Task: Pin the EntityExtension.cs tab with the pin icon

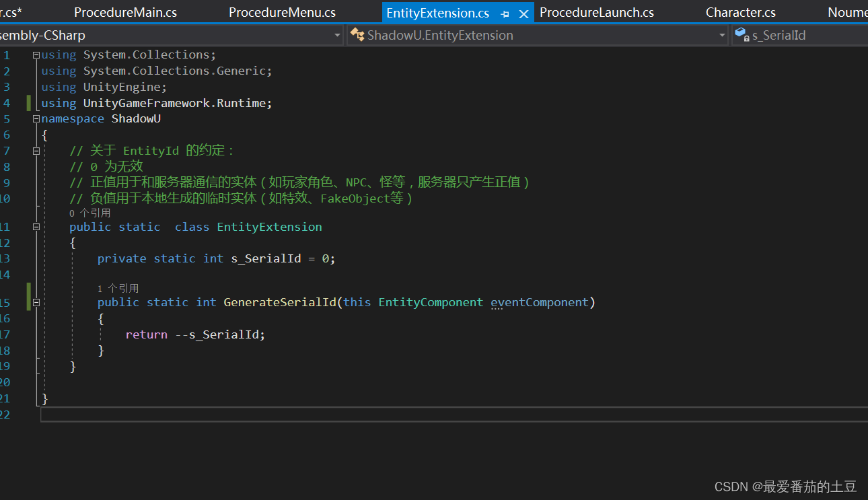Action: [x=505, y=12]
